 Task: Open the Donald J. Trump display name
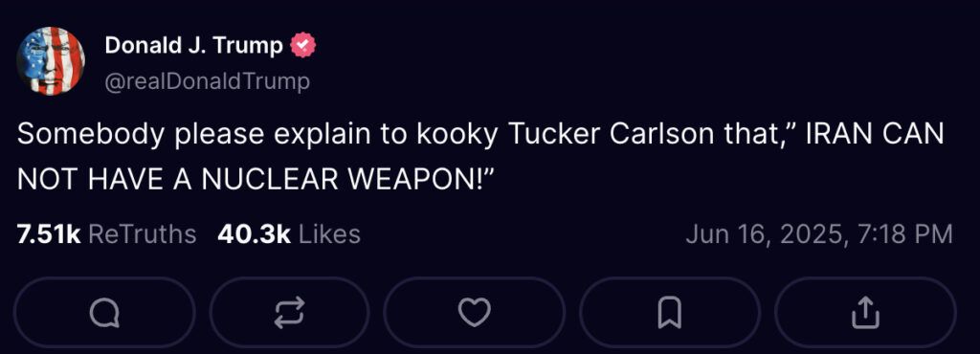(193, 46)
